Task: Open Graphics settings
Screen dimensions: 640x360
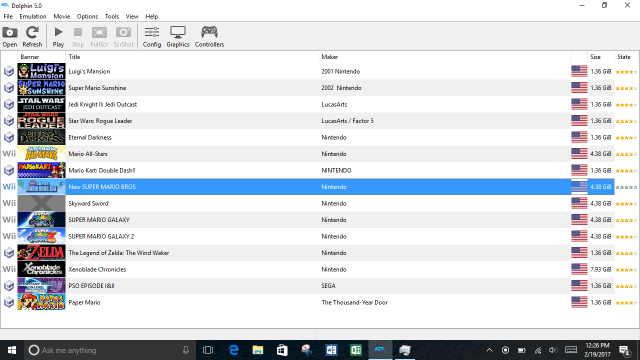Action: click(178, 36)
